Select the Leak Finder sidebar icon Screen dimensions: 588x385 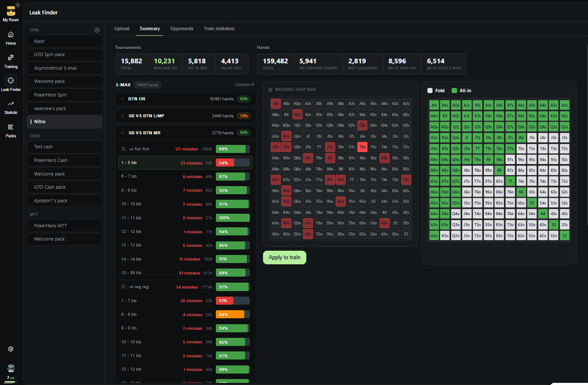11,80
